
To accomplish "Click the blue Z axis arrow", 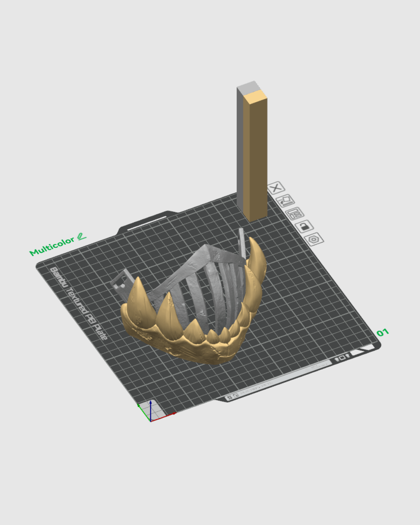I will point(150,406).
